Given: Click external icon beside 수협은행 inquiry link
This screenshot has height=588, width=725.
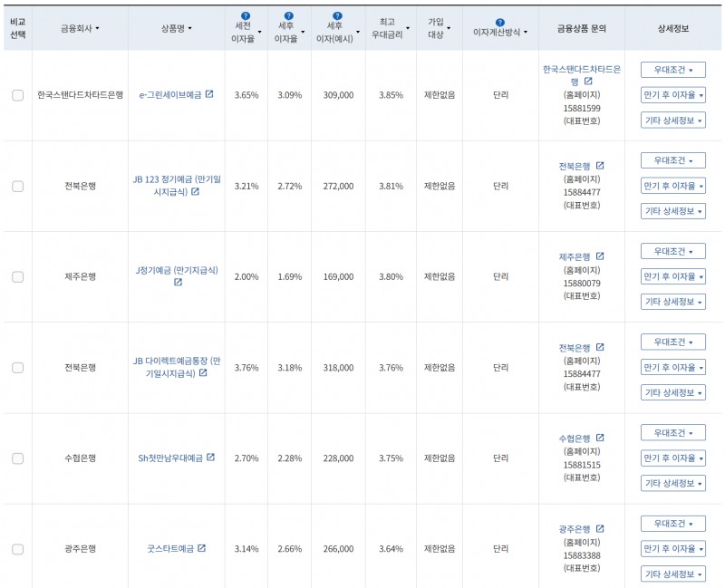Looking at the screenshot, I should (600, 438).
